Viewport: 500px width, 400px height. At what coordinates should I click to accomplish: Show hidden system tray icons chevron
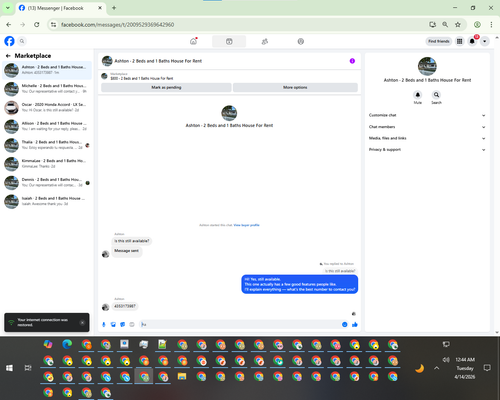point(436,368)
